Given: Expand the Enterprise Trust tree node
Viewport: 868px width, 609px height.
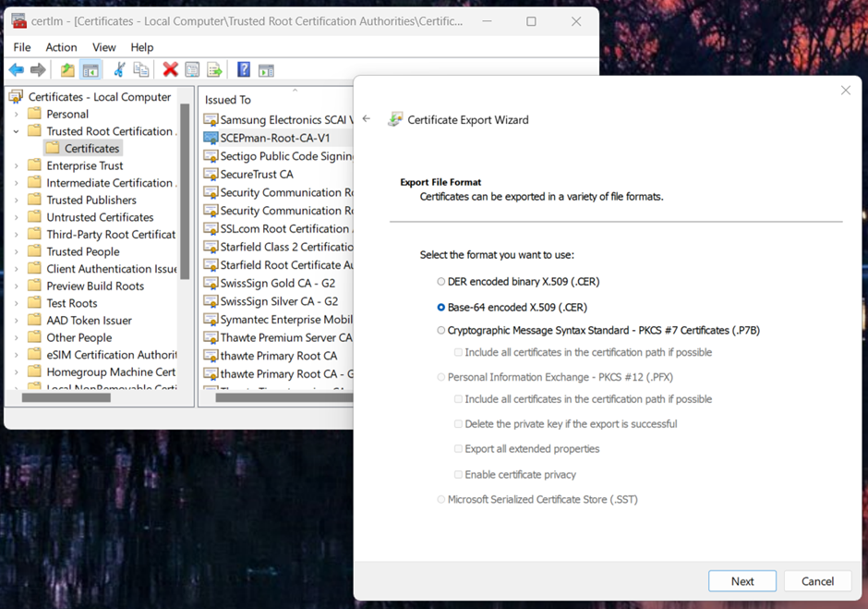Looking at the screenshot, I should tap(16, 166).
